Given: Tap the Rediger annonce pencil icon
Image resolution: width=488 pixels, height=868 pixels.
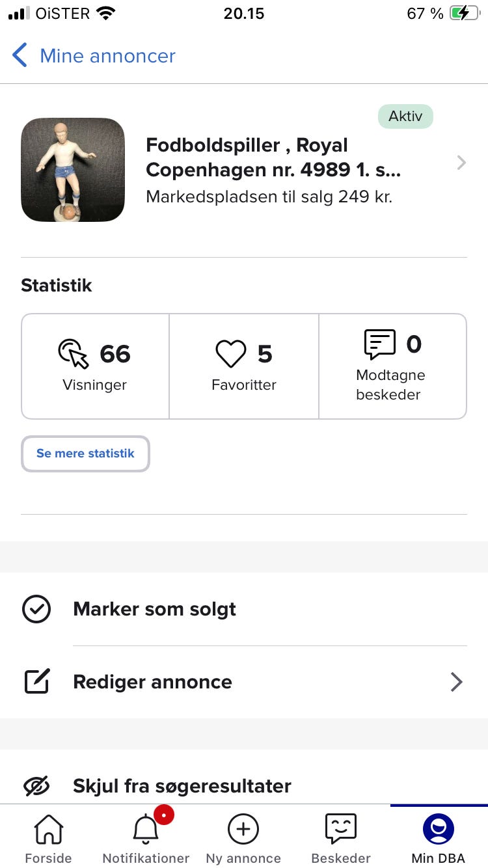Looking at the screenshot, I should point(36,682).
